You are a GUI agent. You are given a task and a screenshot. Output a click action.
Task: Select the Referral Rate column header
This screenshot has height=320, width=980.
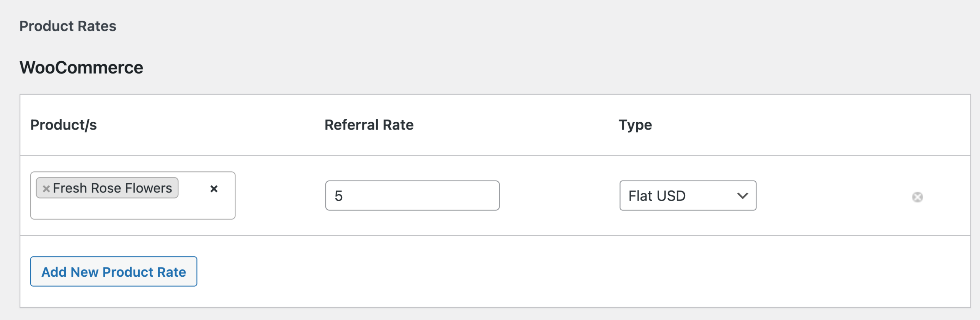pos(369,125)
